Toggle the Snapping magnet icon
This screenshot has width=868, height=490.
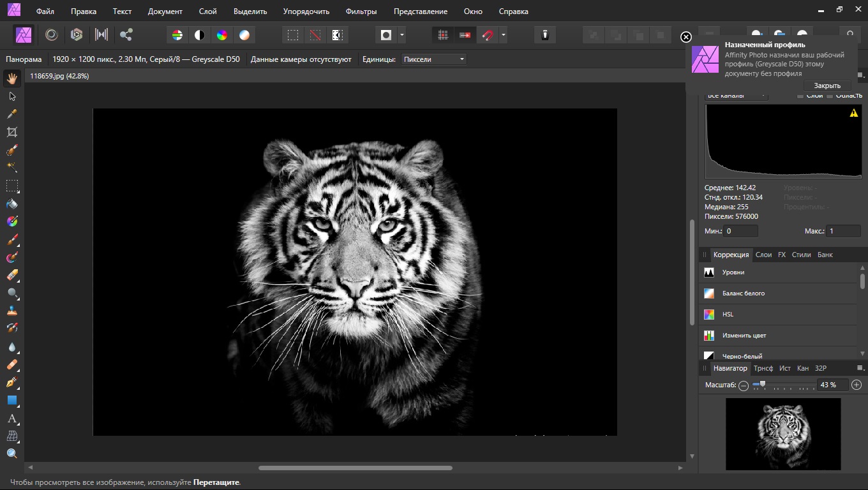click(488, 35)
